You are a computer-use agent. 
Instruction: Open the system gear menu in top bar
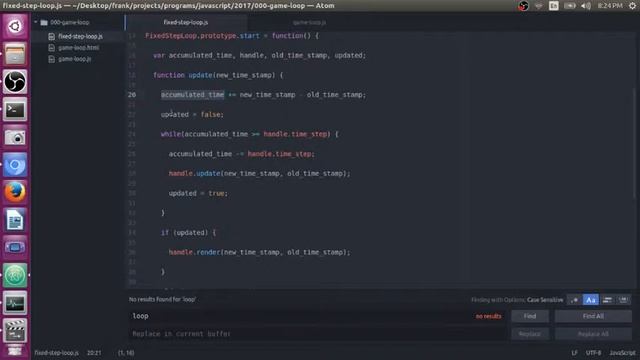pos(632,6)
